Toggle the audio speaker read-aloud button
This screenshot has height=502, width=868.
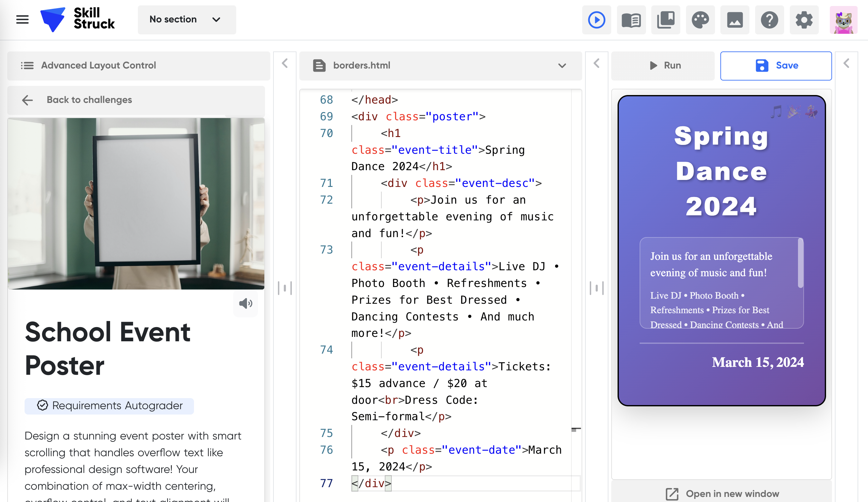coord(246,303)
